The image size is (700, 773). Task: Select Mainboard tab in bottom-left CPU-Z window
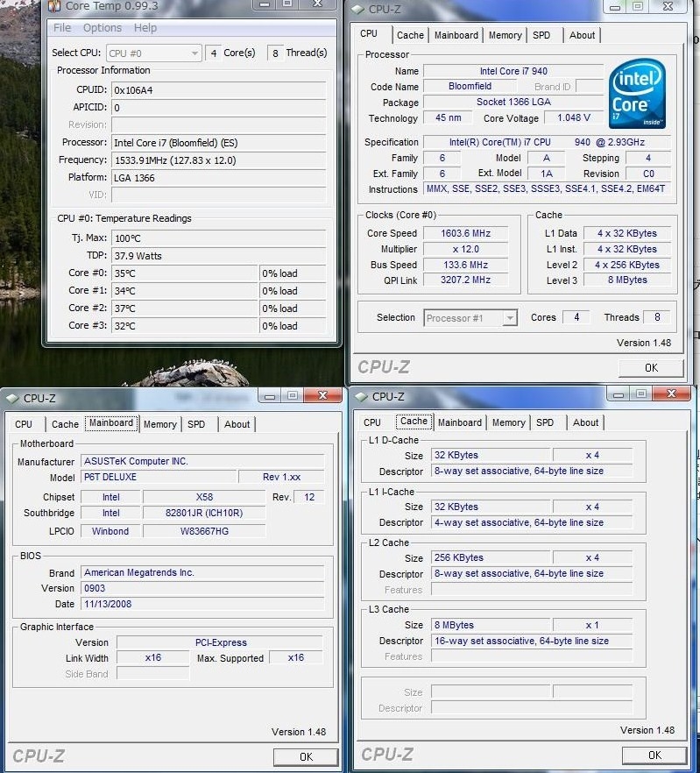point(111,423)
